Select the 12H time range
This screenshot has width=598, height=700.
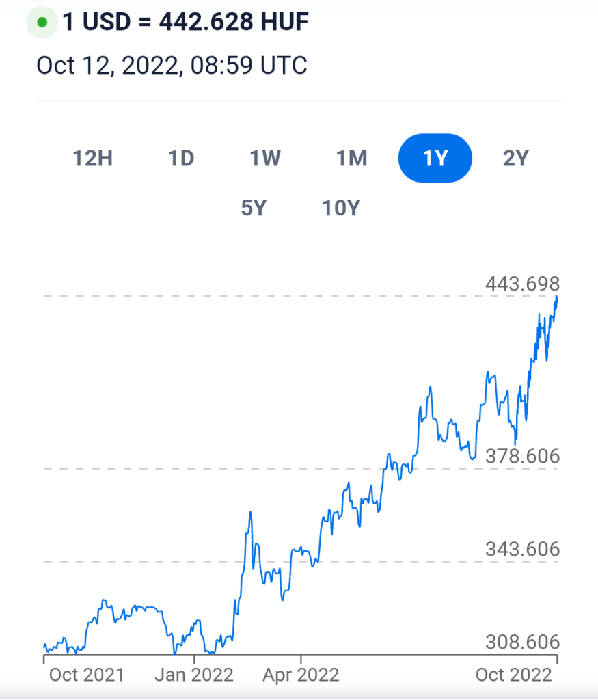92,159
